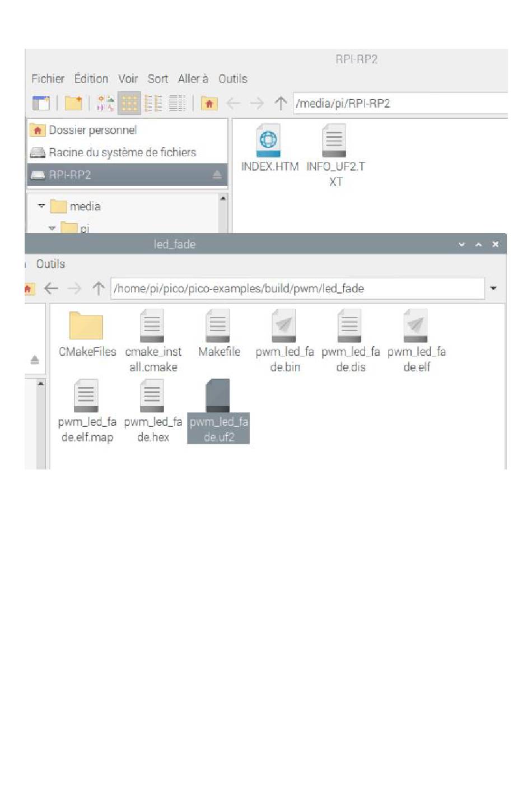Minimize the led_fade window
The width and height of the screenshot is (532, 795).
(x=461, y=244)
